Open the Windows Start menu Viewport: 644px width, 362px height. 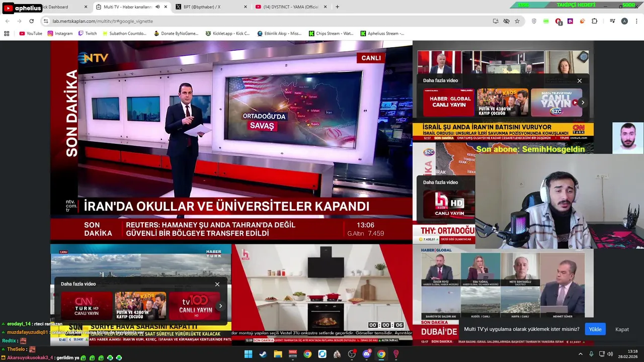point(248,354)
